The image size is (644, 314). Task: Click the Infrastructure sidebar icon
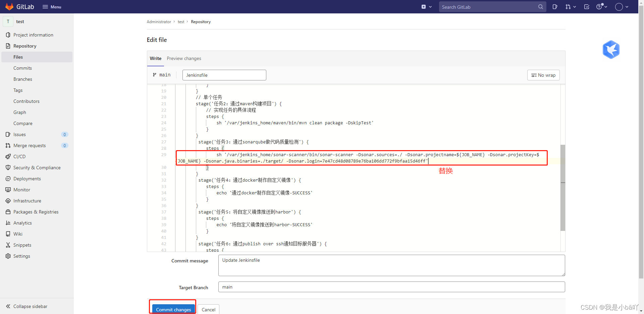pos(8,201)
